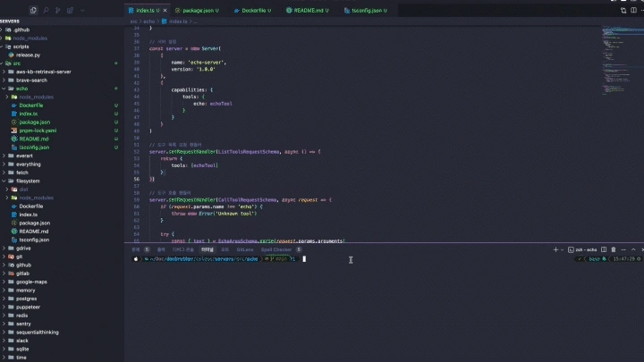Expand the slack folder
Screen dimensions: 644x362
tap(22, 341)
